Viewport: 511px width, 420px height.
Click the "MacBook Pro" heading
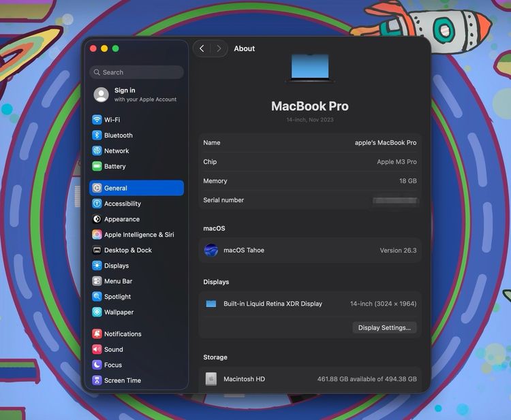coord(310,106)
